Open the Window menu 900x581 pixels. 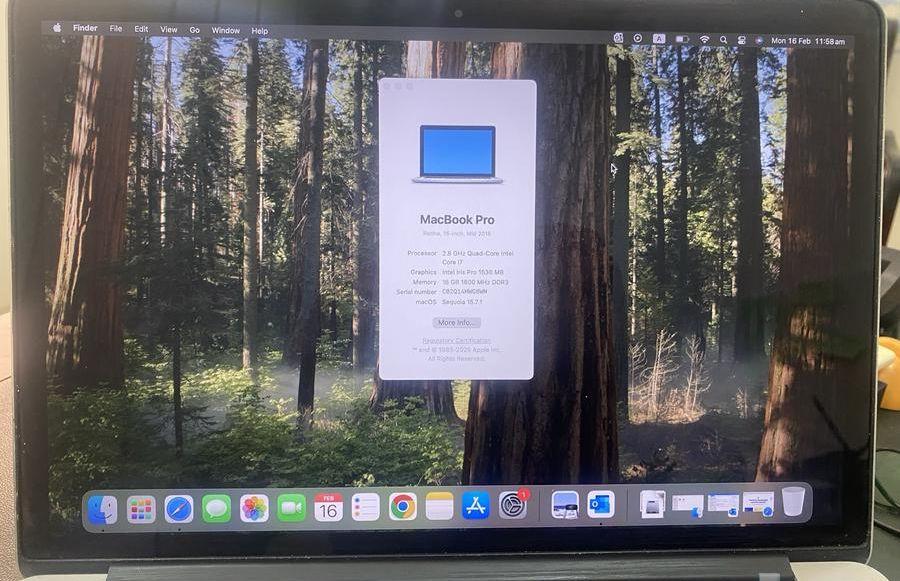[226, 30]
